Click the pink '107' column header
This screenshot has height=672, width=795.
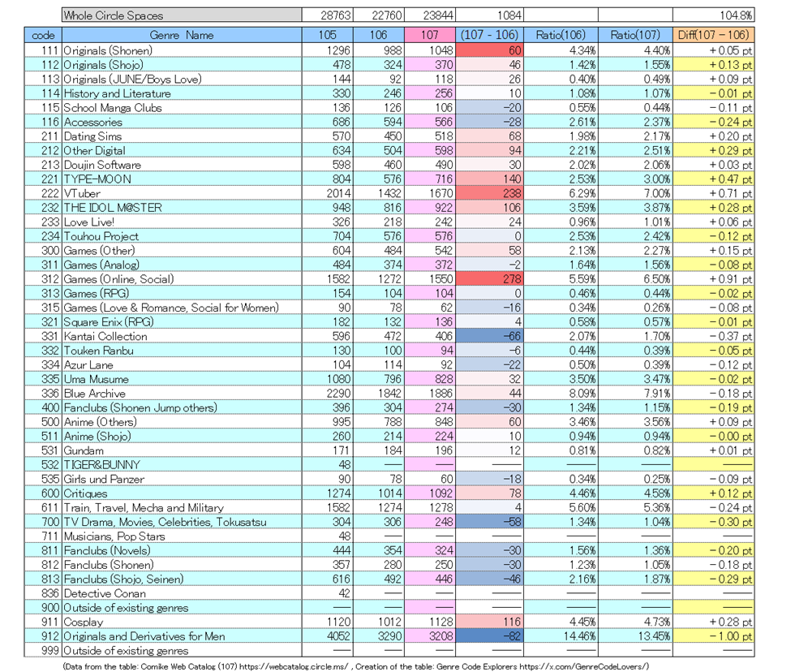tap(429, 35)
